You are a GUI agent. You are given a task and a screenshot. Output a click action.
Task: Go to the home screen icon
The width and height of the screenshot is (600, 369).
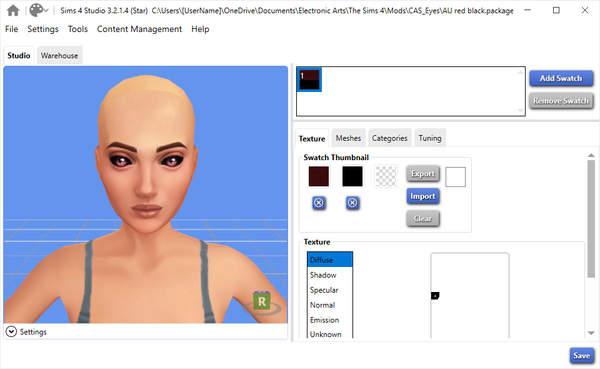pos(13,10)
